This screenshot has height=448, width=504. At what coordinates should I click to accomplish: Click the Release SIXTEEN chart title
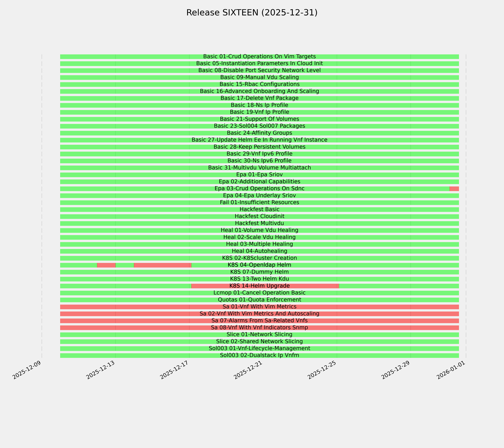point(252,13)
